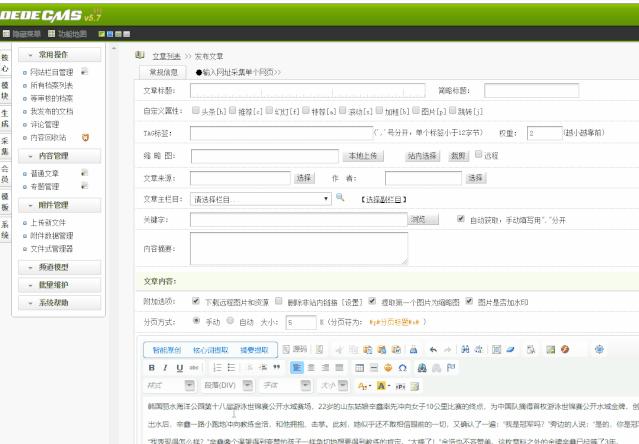The height and width of the screenshot is (444, 639).
Task: Check the 跳转[j] attribute box
Action: [x=453, y=110]
